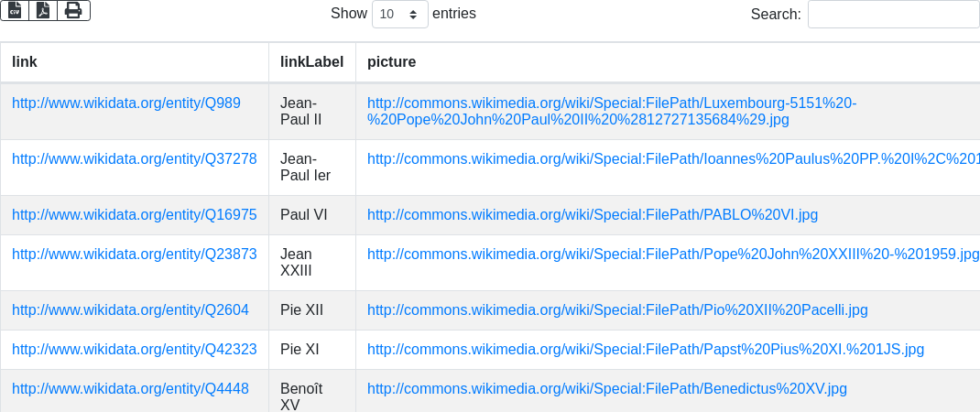The height and width of the screenshot is (412, 980).
Task: Print the table
Action: coord(73,10)
